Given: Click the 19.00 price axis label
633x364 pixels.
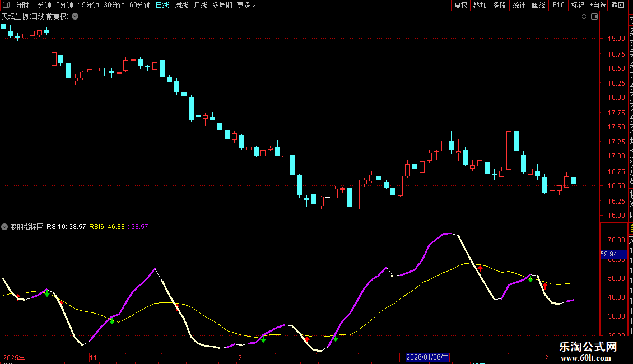Looking at the screenshot, I should (x=616, y=39).
